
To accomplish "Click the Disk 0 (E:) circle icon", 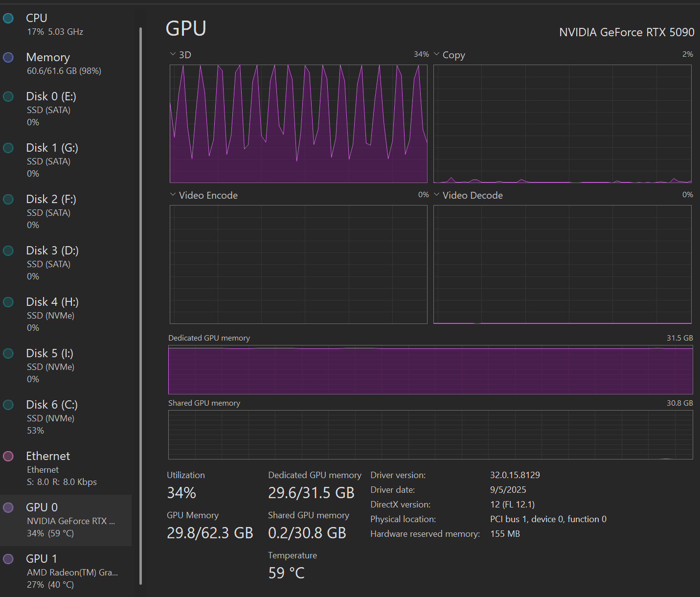I will tap(8, 96).
